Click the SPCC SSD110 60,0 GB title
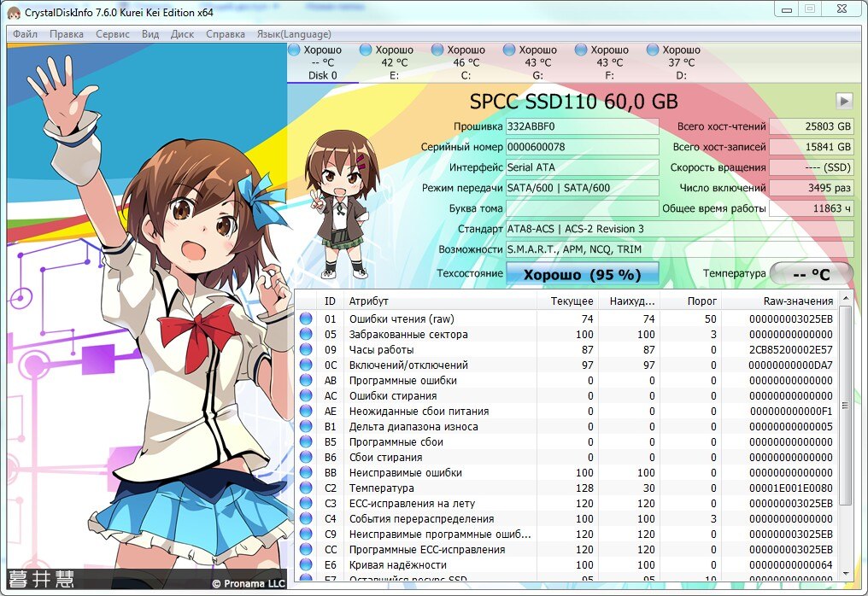This screenshot has height=596, width=868. (x=573, y=102)
